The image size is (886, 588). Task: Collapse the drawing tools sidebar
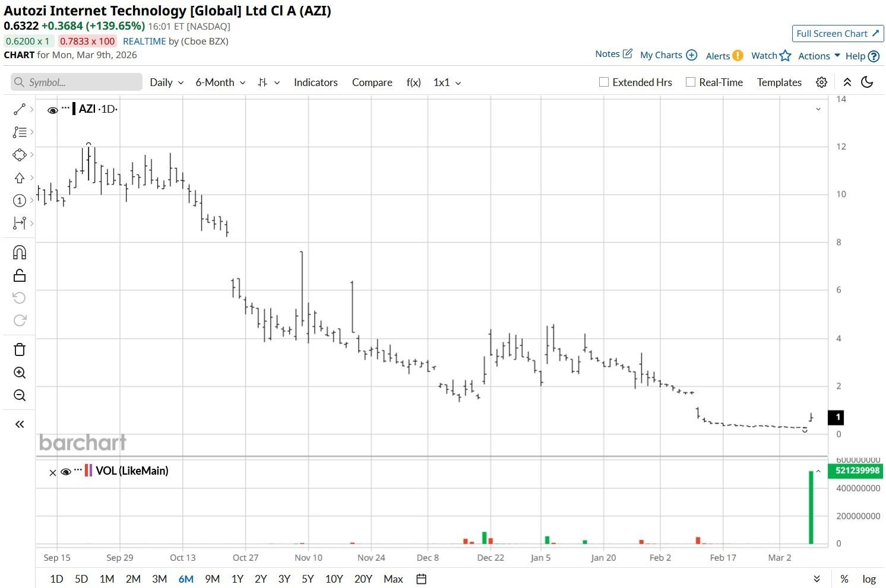coord(20,424)
